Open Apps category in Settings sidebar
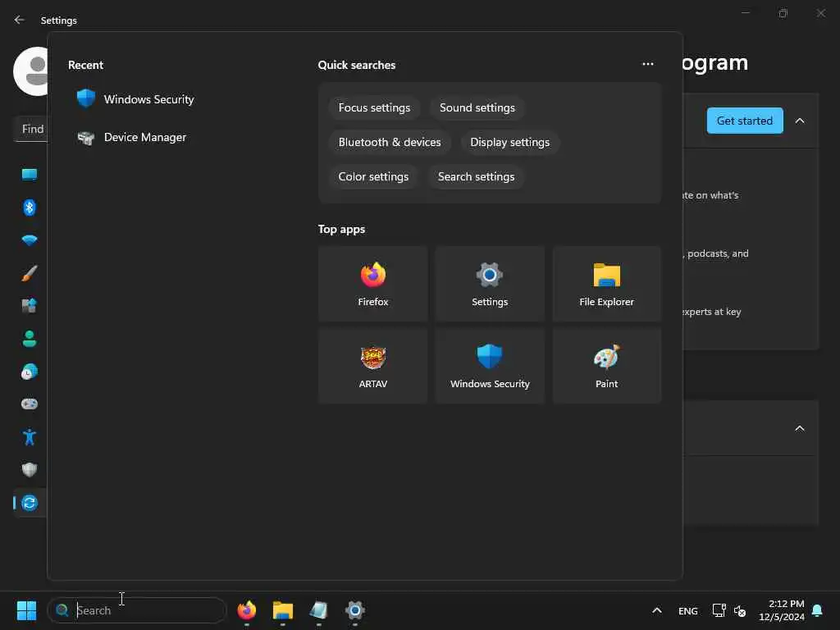 (x=30, y=306)
